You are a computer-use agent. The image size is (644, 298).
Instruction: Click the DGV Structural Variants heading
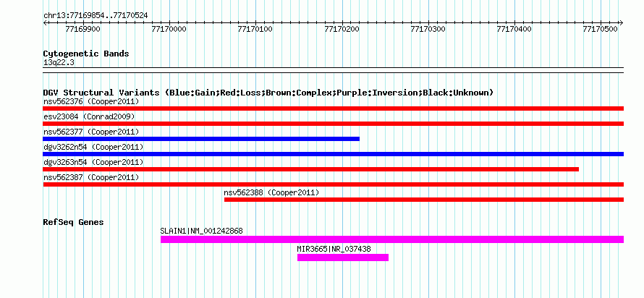coord(268,93)
